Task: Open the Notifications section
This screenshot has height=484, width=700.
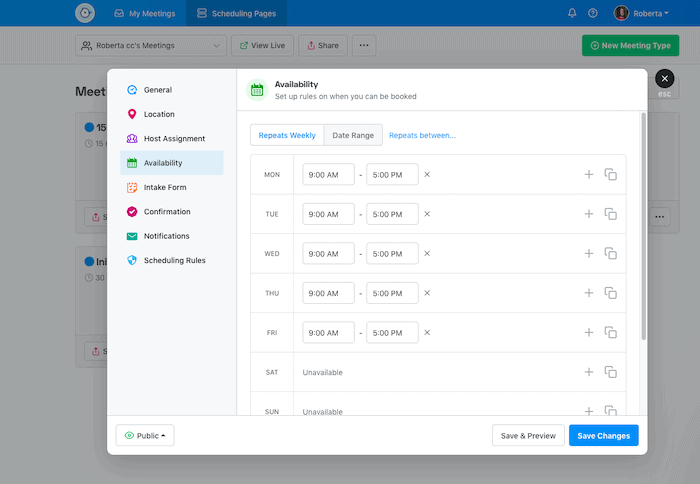Action: tap(172, 236)
